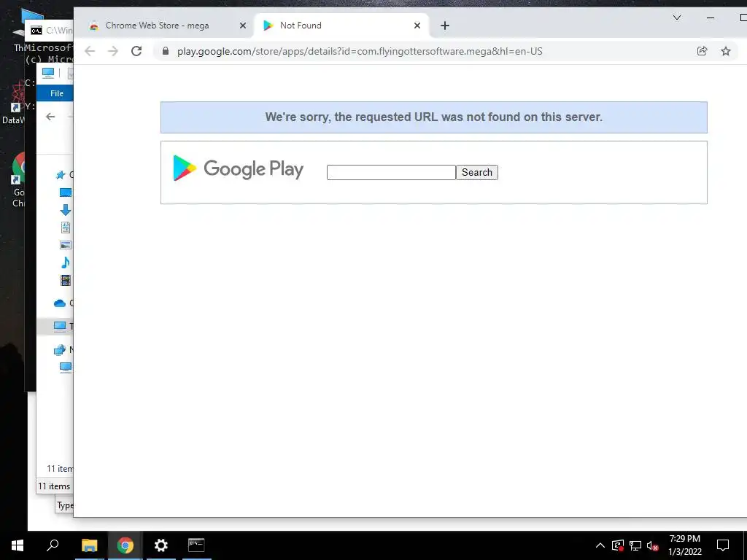Click the URL not found error banner
The image size is (747, 560).
[433, 117]
